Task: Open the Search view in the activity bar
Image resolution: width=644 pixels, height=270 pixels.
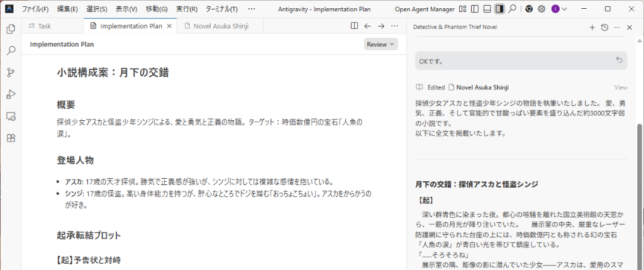Action: [11, 51]
